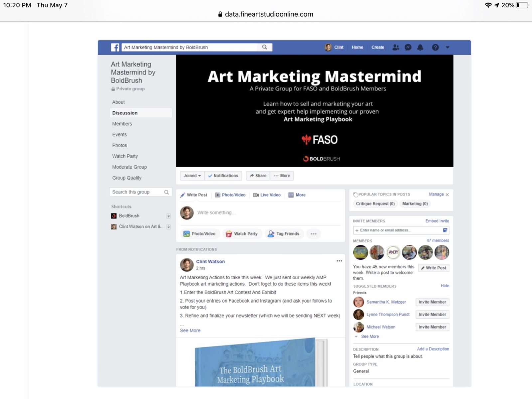Screen dimensions: 532x399
Task: Open the More button under cover
Action: pos(282,176)
